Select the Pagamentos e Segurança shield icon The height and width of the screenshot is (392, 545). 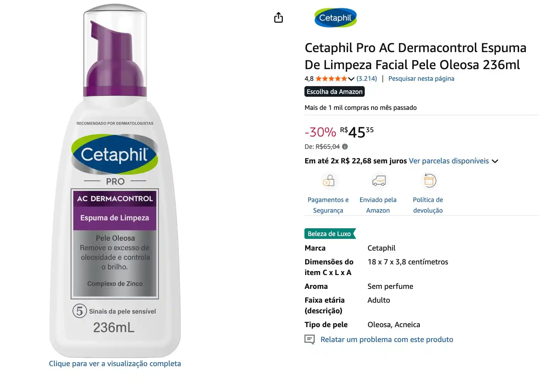(x=328, y=180)
